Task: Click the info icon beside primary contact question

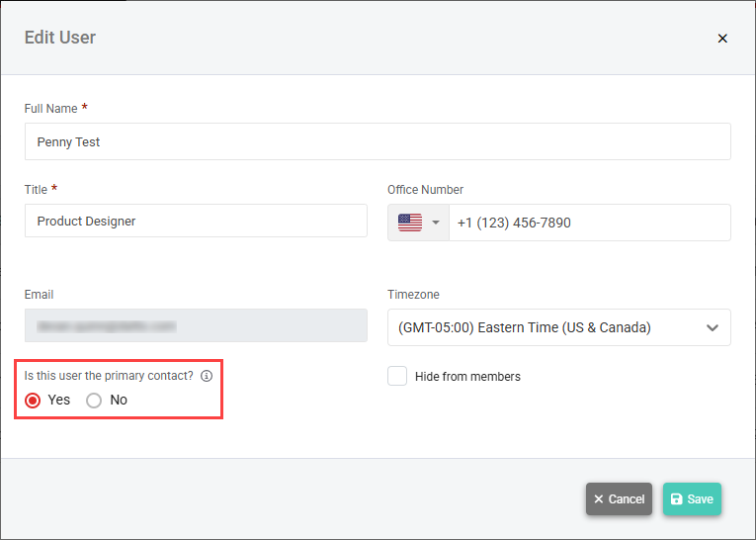Action: point(207,377)
